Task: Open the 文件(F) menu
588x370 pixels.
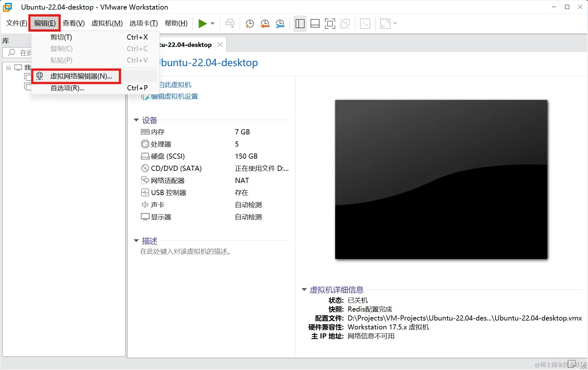Action: click(17, 23)
